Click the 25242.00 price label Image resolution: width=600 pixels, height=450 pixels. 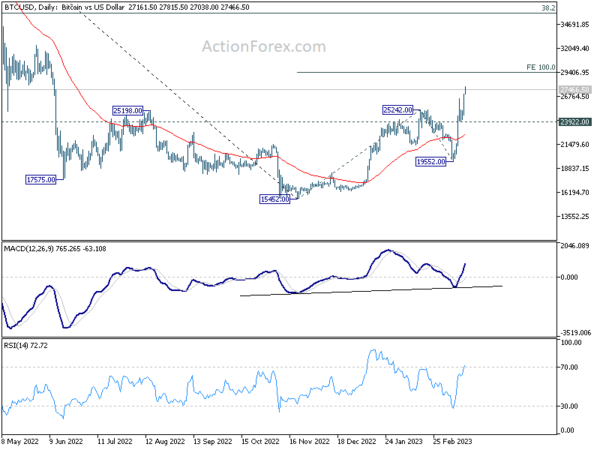point(398,111)
